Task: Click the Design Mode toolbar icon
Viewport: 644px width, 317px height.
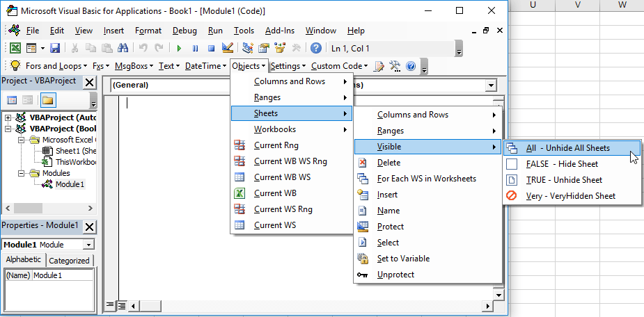Action: point(227,48)
